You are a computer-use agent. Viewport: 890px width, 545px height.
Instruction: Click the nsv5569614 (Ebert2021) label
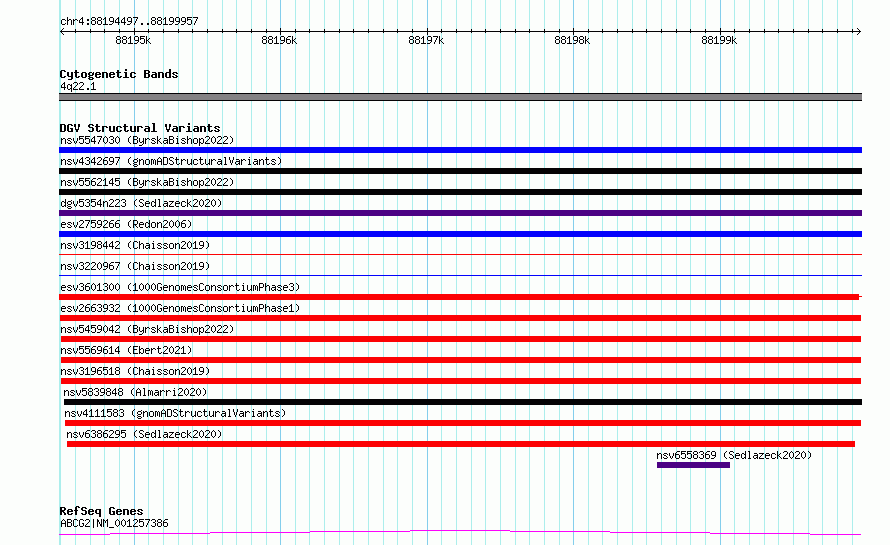[x=126, y=350]
